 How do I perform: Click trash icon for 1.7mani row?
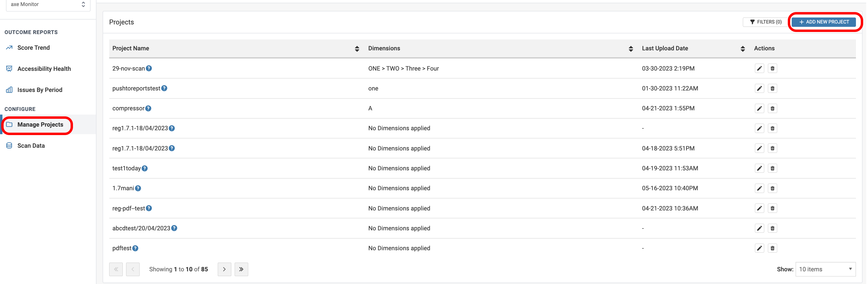coord(772,188)
